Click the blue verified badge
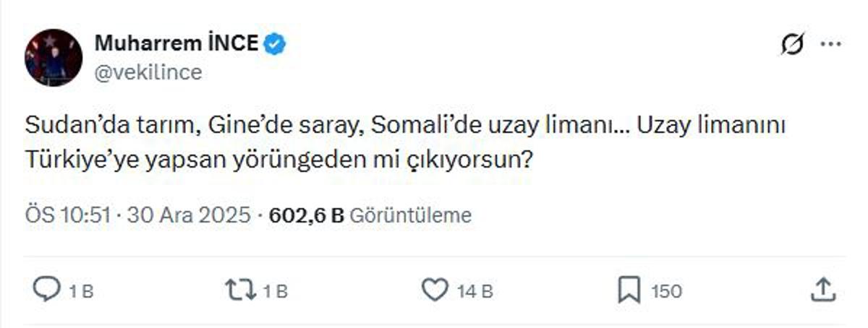This screenshot has height=328, width=868. coord(276,45)
